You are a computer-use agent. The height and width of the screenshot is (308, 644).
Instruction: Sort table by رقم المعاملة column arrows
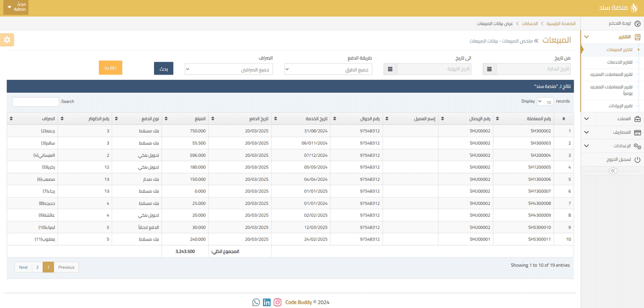point(497,119)
